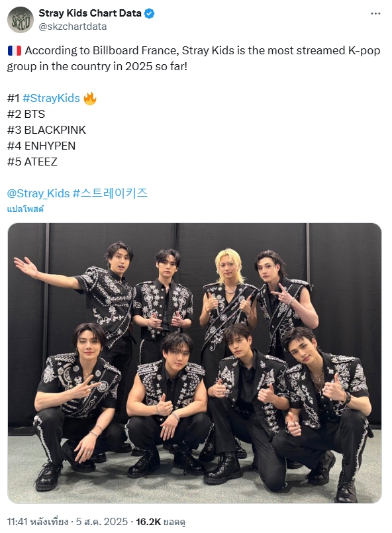Visit the @Stray_Kids mention

[38, 193]
